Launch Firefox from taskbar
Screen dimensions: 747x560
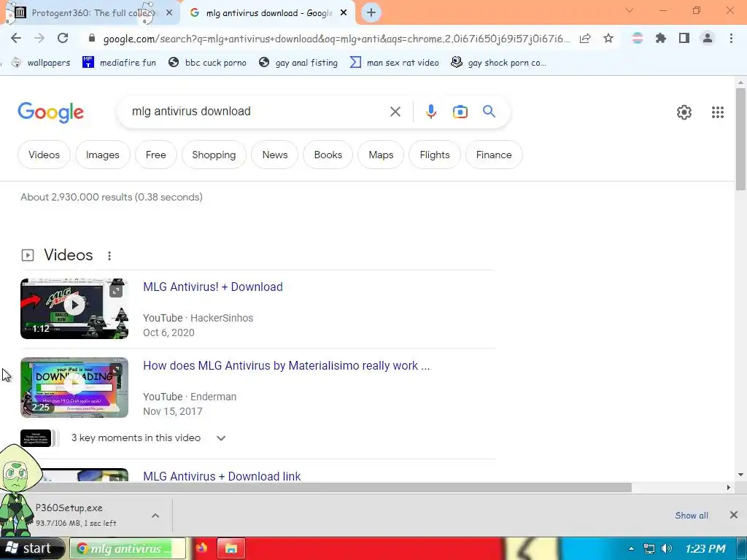coord(201,548)
